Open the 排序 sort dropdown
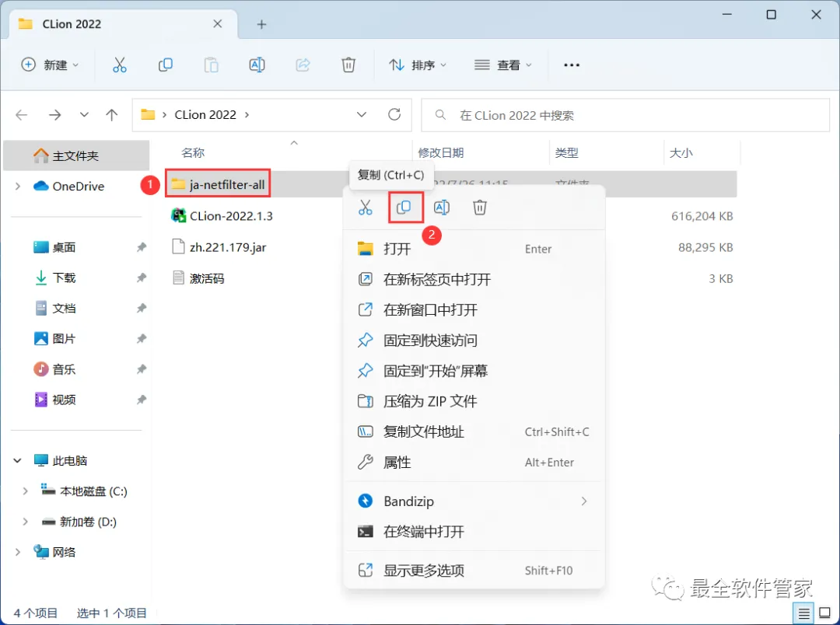Viewport: 840px width, 625px height. 418,65
